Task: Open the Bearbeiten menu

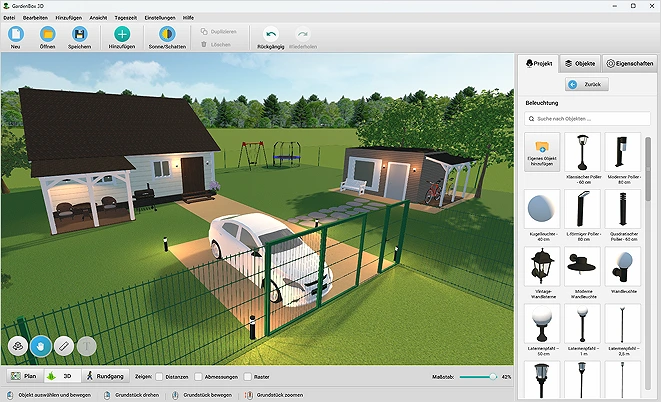Action: (35, 18)
